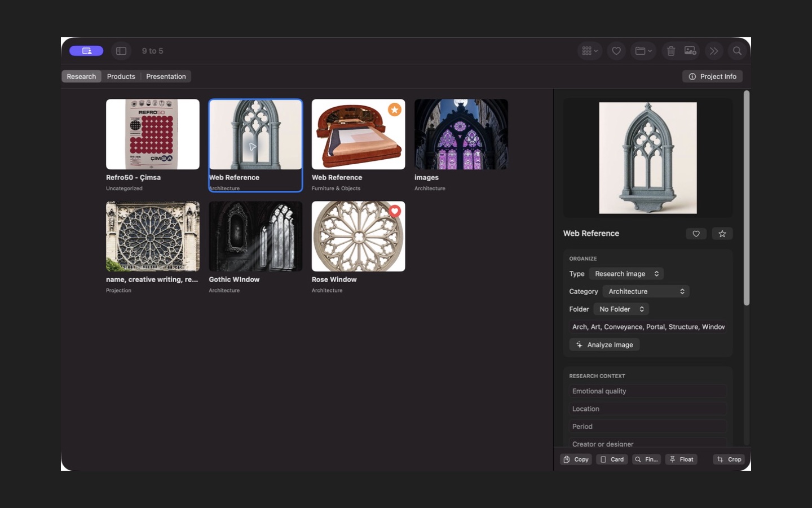
Task: Open the folder dropdown in toolbar
Action: (x=643, y=51)
